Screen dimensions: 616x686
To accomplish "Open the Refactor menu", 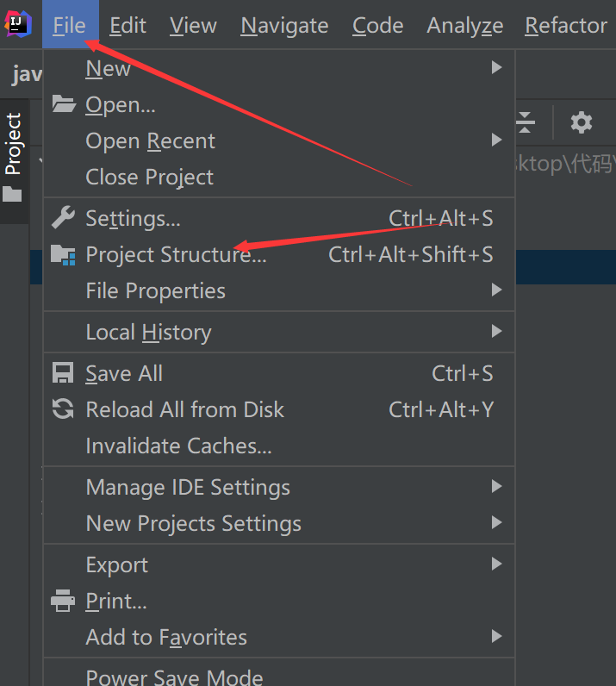I will [x=566, y=25].
